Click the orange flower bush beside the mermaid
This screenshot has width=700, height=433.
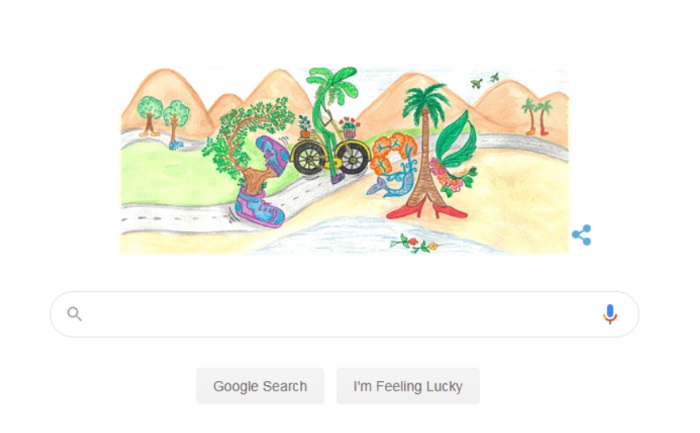pyautogui.click(x=393, y=150)
